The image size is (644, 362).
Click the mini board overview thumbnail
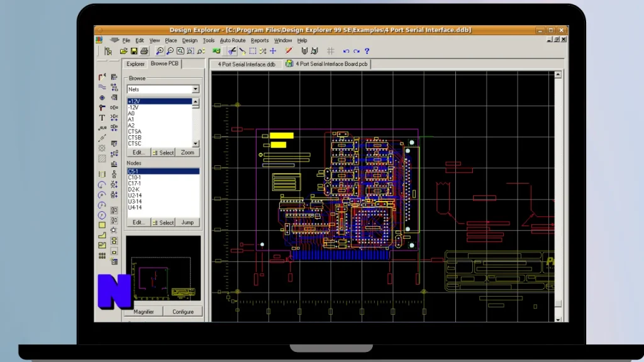coord(163,269)
